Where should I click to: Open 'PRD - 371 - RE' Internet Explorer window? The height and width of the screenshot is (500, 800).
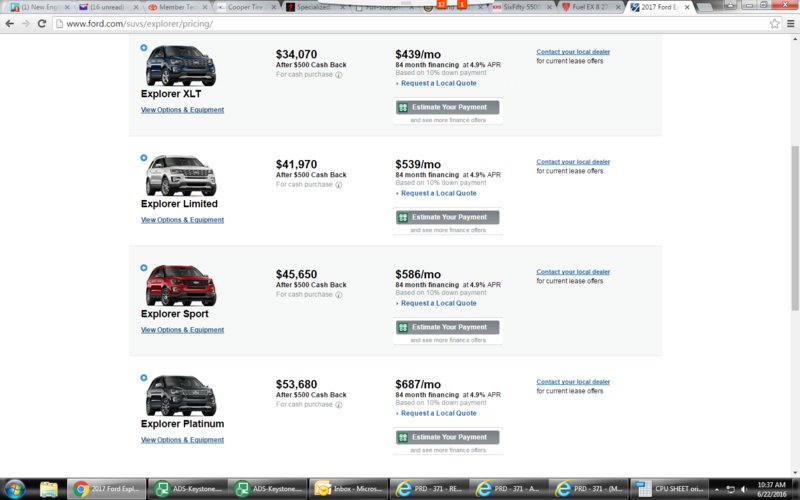point(429,489)
